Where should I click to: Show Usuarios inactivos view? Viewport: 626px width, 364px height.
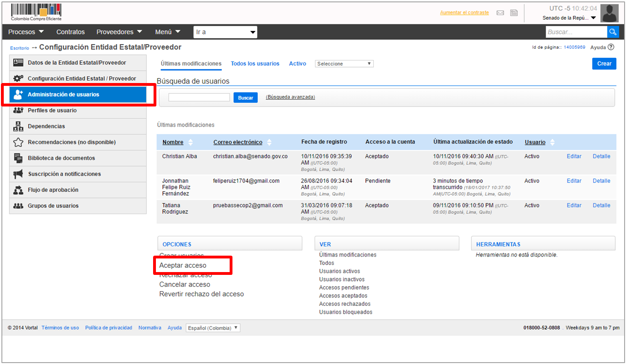[x=342, y=279]
